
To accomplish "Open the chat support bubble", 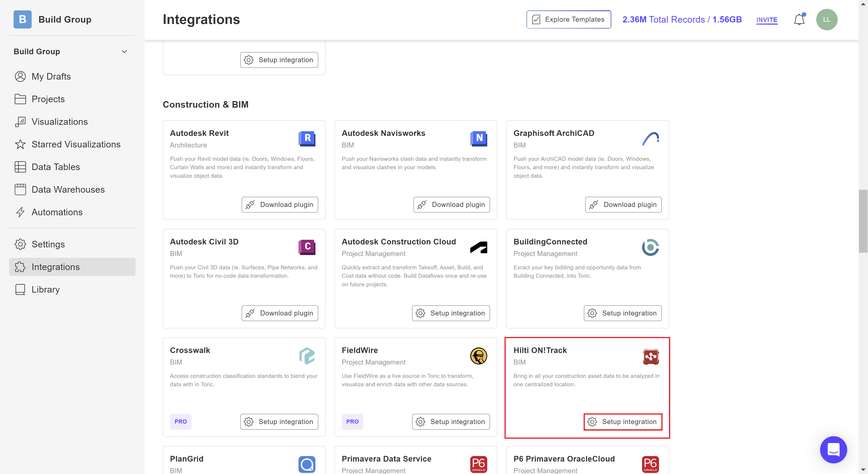I will tap(833, 449).
